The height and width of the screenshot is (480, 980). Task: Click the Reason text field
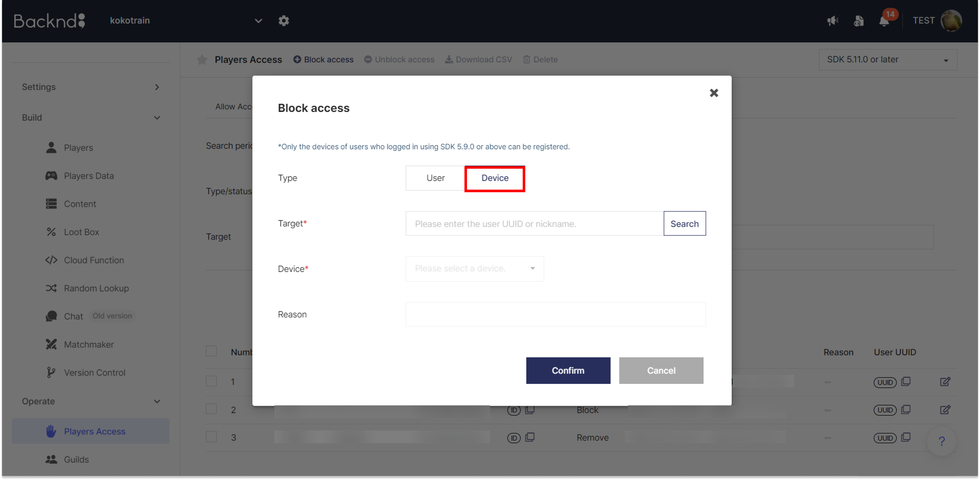coord(555,314)
